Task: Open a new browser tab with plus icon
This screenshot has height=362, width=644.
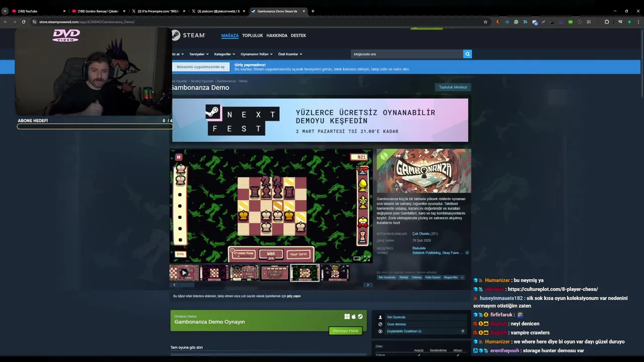Action: click(312, 11)
